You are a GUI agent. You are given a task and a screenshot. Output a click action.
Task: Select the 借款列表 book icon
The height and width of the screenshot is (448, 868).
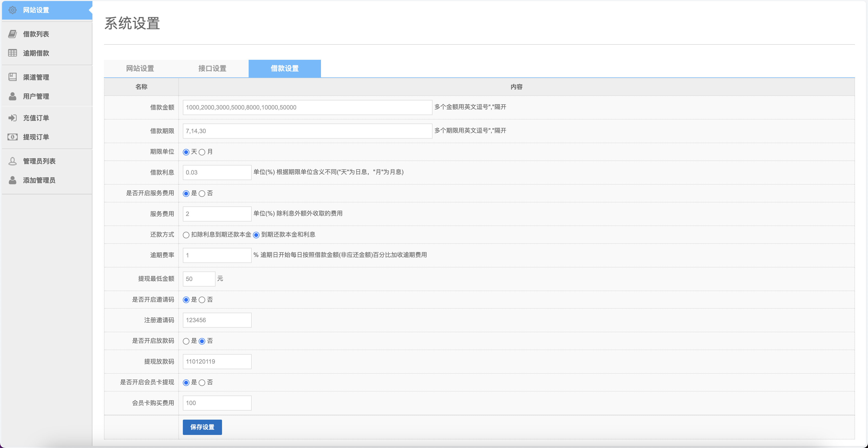click(13, 34)
